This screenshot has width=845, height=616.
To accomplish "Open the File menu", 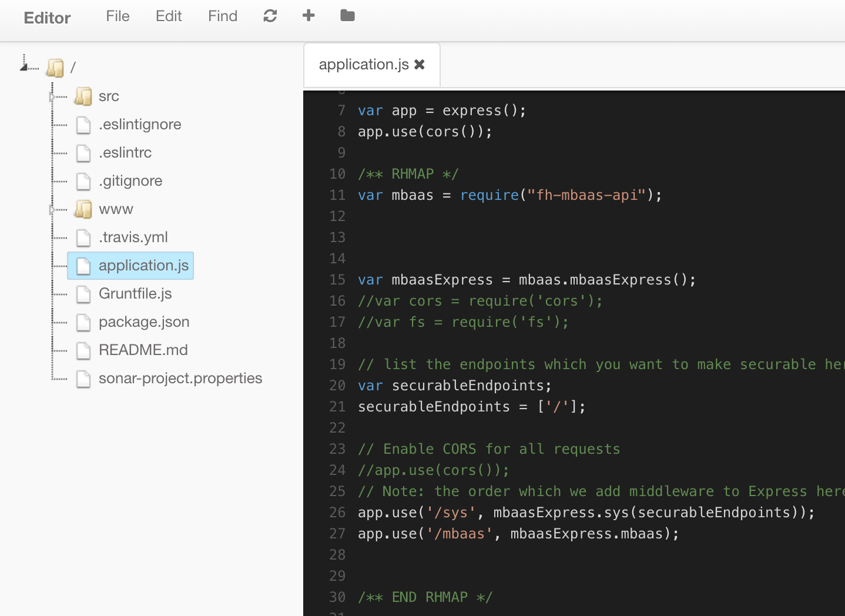I will pos(118,16).
